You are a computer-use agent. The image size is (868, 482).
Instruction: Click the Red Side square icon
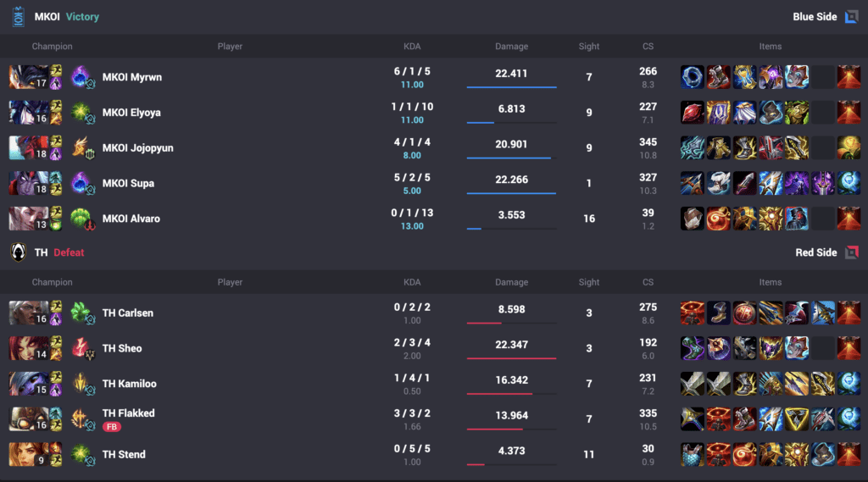click(851, 252)
